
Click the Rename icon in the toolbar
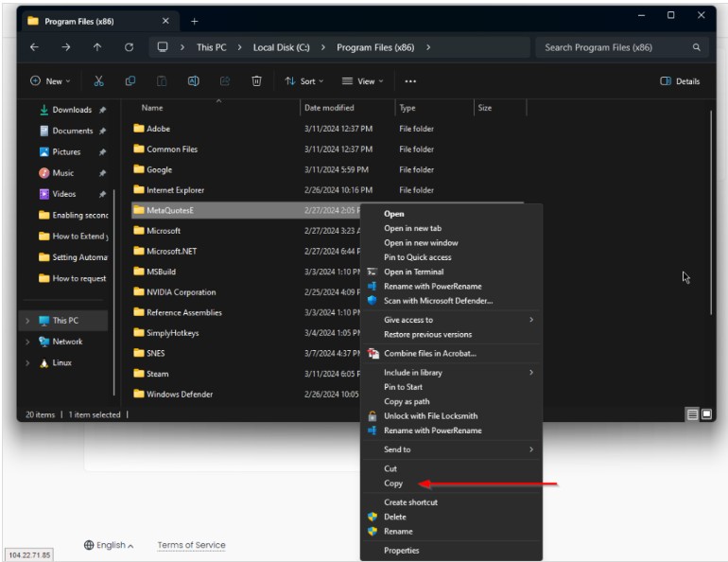193,81
